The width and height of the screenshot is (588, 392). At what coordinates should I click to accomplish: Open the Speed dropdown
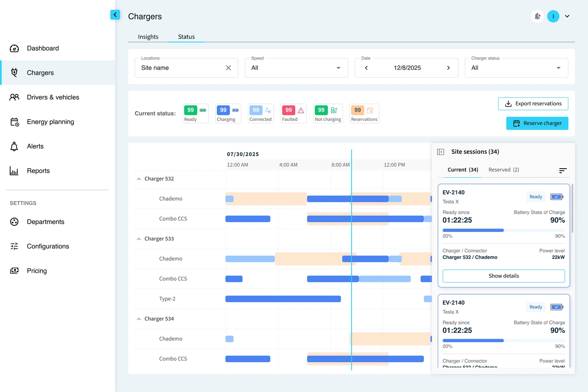[x=296, y=68]
